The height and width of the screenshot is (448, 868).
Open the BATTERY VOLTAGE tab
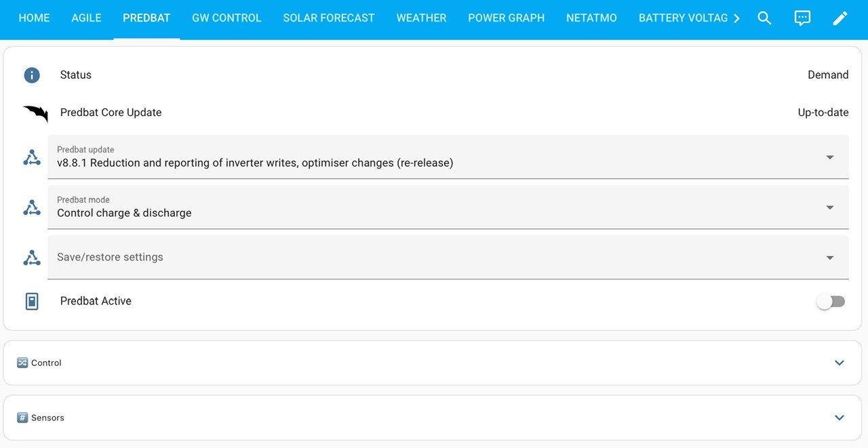[683, 18]
